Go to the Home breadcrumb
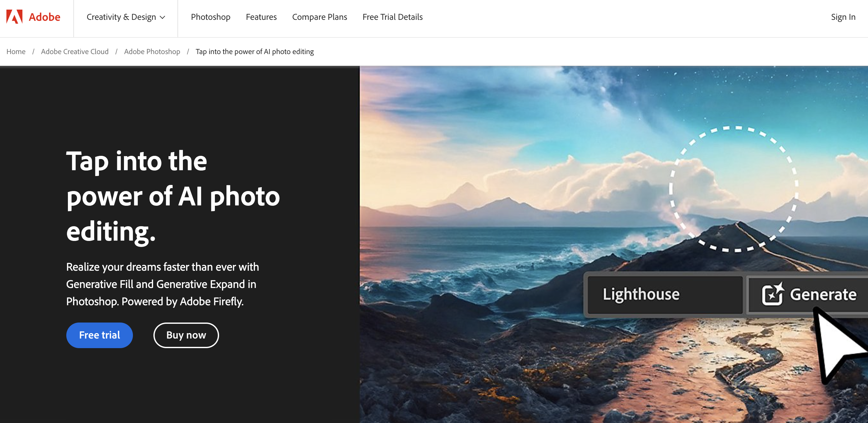 click(16, 52)
